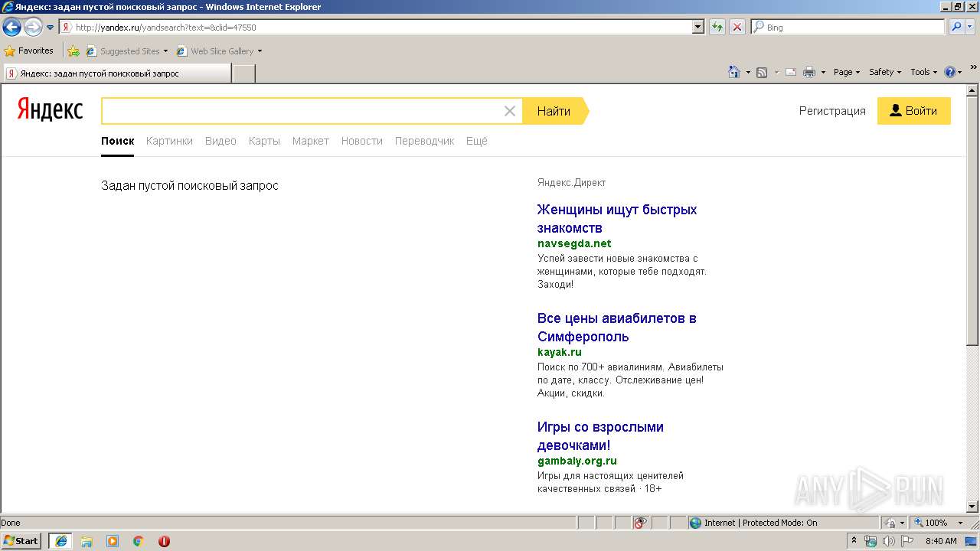Clear the search field with the X
The width and height of the screenshot is (980, 551).
510,111
